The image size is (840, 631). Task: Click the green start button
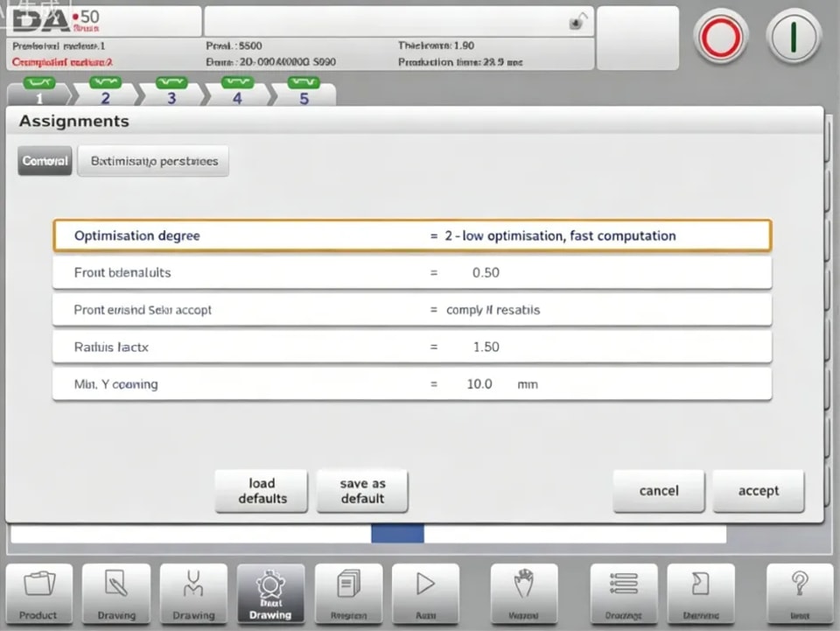click(x=794, y=38)
